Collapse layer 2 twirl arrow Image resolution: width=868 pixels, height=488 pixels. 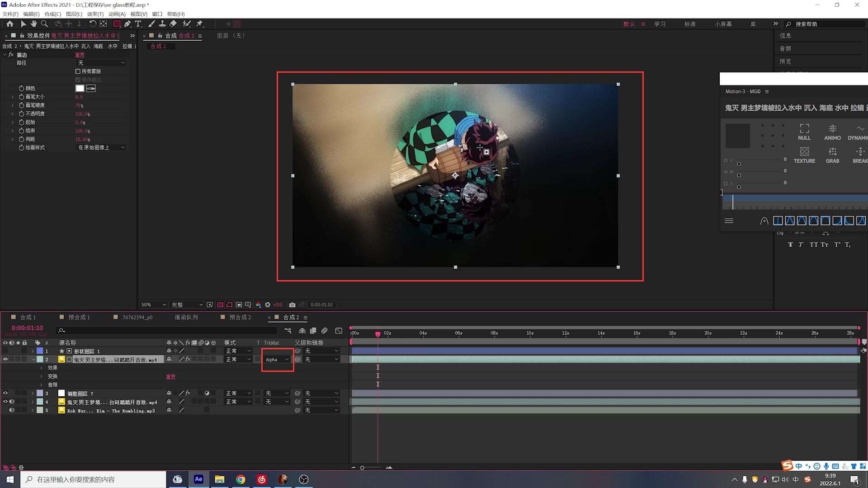click(x=33, y=360)
